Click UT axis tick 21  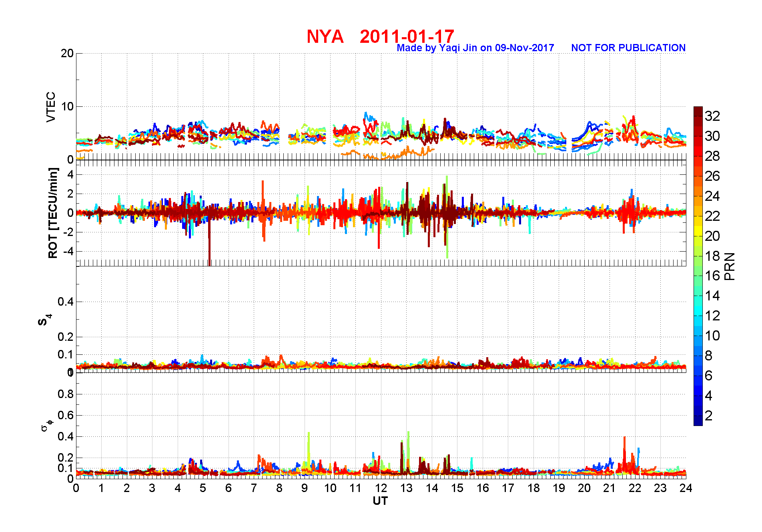pyautogui.click(x=610, y=488)
